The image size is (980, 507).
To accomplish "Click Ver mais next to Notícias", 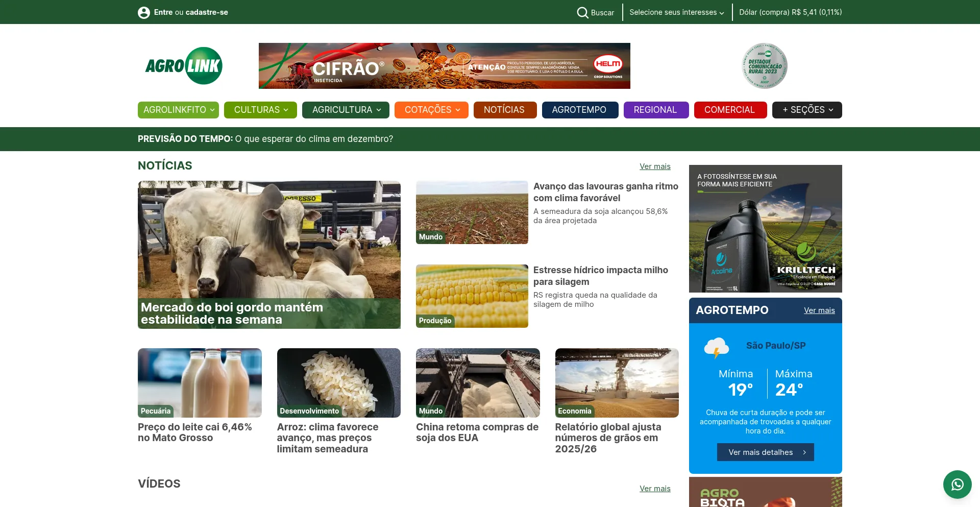I will click(655, 166).
